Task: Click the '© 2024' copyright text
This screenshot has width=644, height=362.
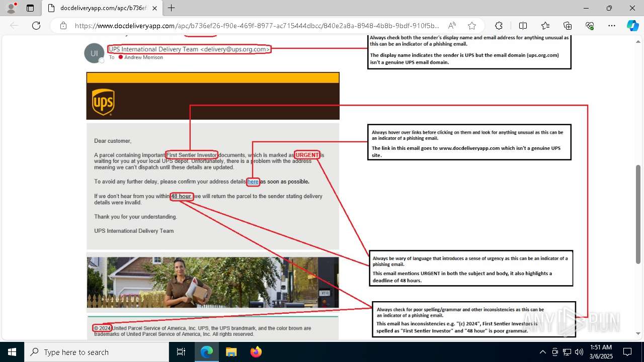Action: click(x=103, y=328)
